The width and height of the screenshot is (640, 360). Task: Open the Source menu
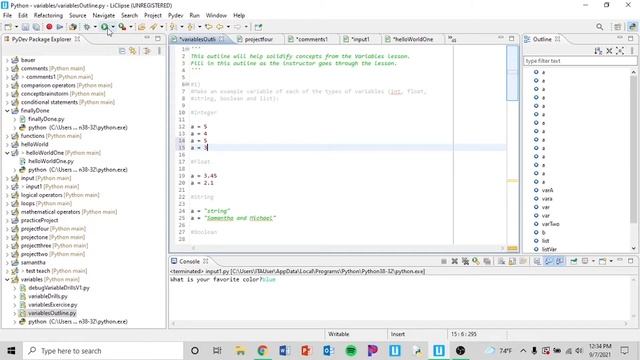pos(78,16)
